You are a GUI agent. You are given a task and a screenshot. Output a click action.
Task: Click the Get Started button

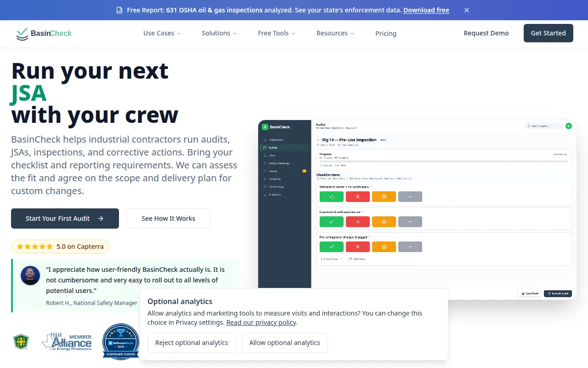(x=548, y=33)
